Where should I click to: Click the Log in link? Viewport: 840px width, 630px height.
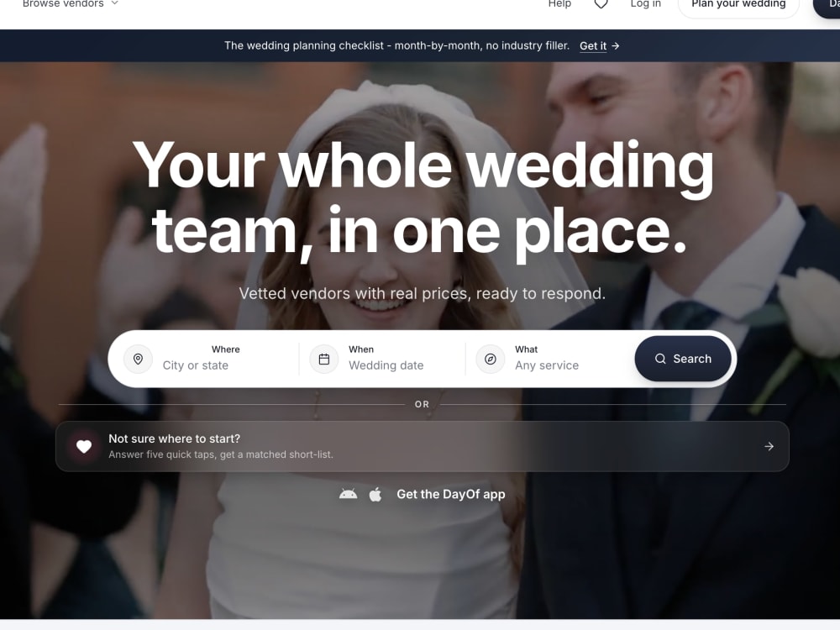tap(645, 3)
